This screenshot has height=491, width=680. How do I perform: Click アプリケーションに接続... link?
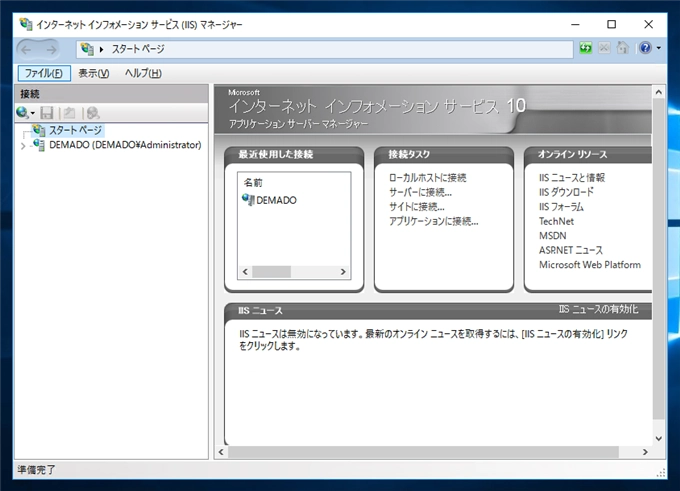(434, 221)
